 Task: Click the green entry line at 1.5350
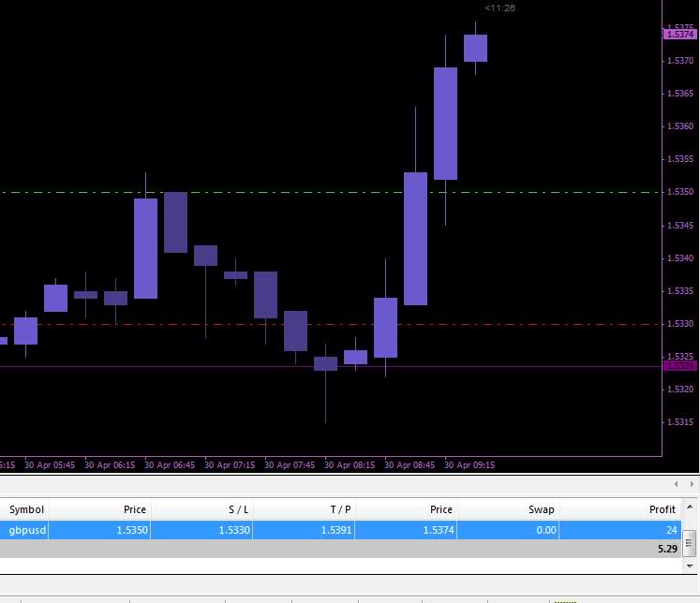331,193
